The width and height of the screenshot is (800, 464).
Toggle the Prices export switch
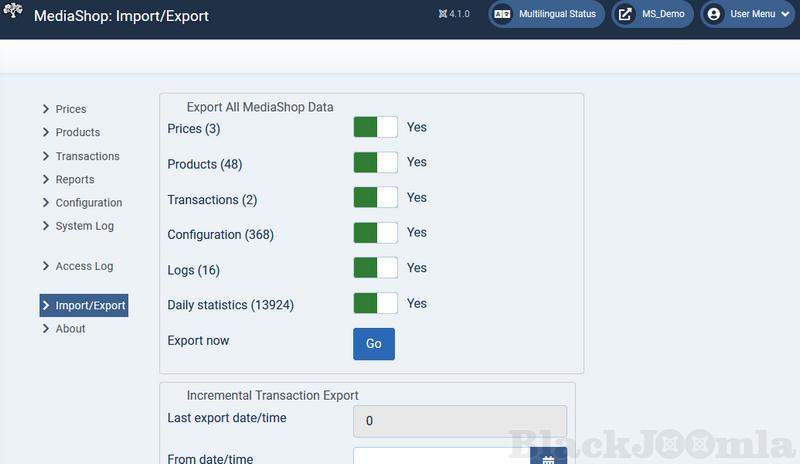(x=375, y=127)
